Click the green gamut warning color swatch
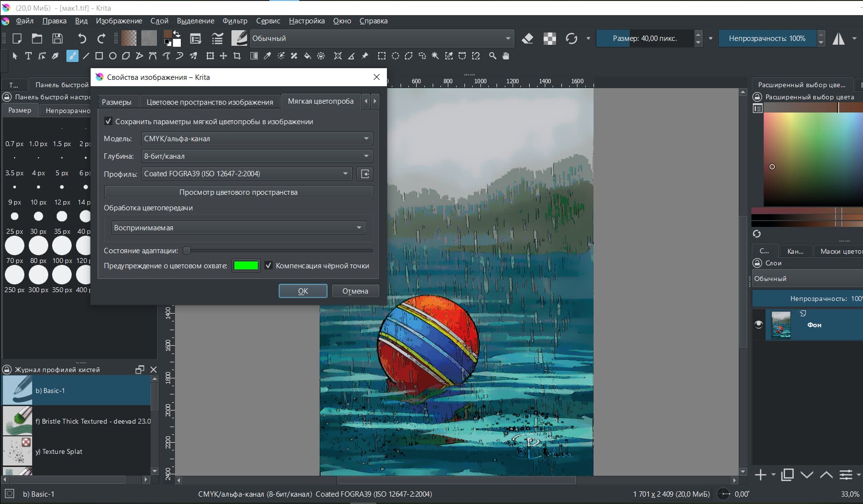 point(246,266)
